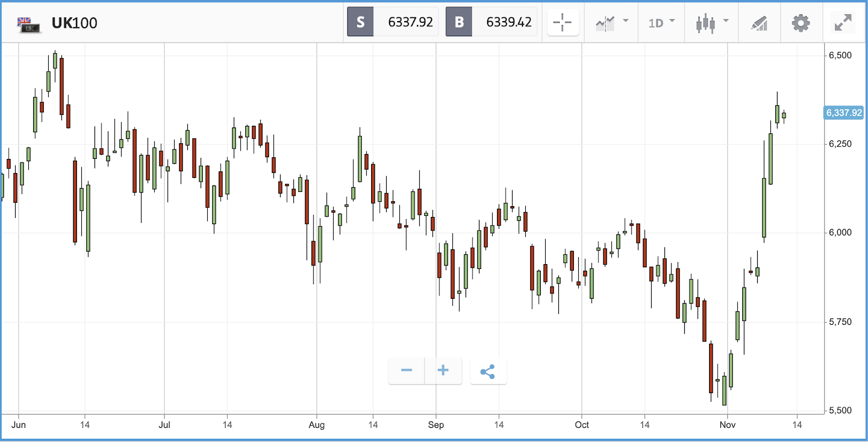Viewport: 868px width, 442px height.
Task: Select the candlestick chart type icon
Action: [705, 23]
